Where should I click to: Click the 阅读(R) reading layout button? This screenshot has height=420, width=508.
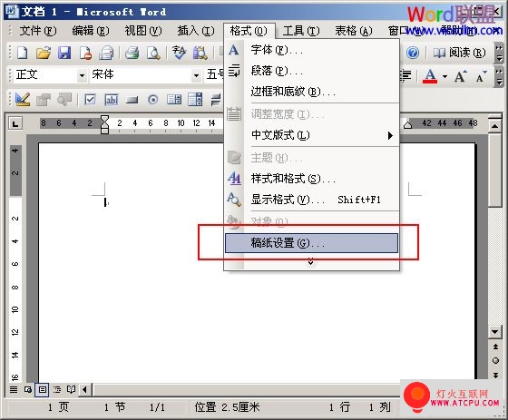460,53
